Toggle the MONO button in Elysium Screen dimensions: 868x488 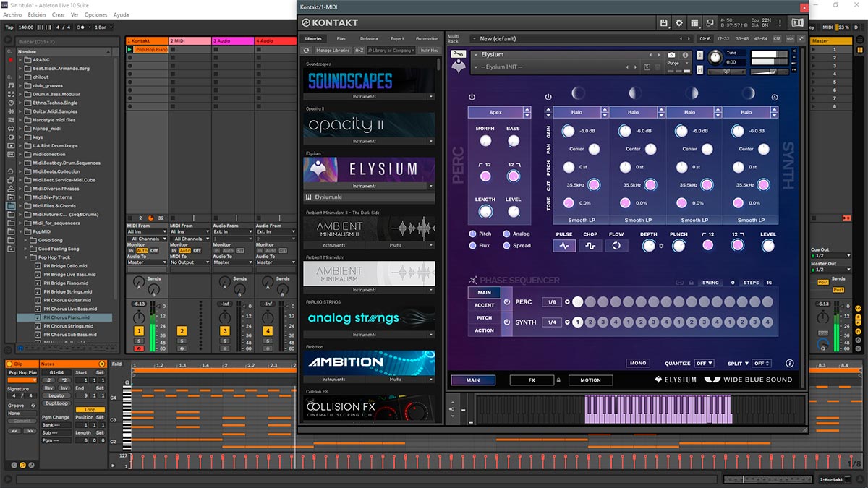[637, 364]
